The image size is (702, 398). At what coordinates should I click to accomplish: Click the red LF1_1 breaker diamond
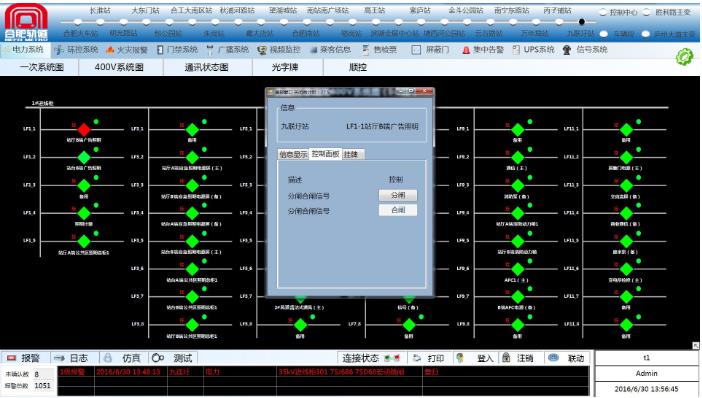click(x=84, y=130)
